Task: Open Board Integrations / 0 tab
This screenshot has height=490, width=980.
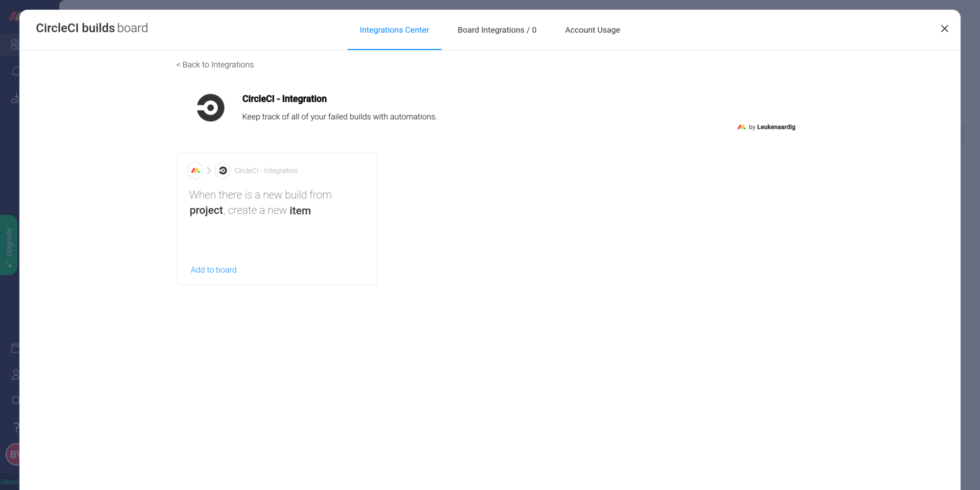Action: [497, 30]
